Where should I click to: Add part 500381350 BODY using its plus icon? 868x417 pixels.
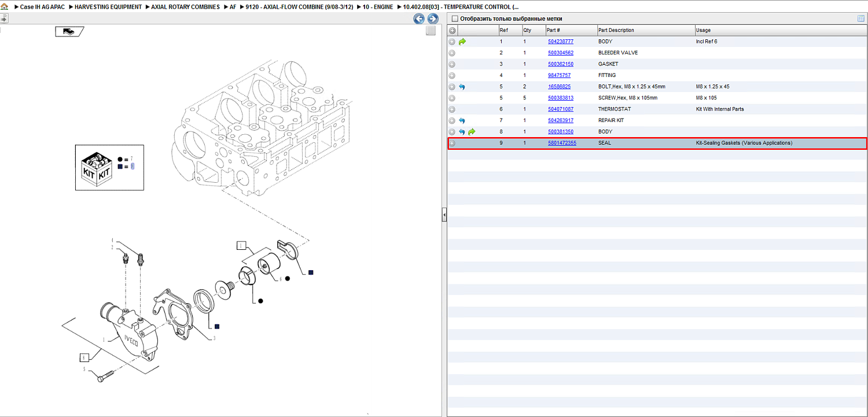(452, 132)
